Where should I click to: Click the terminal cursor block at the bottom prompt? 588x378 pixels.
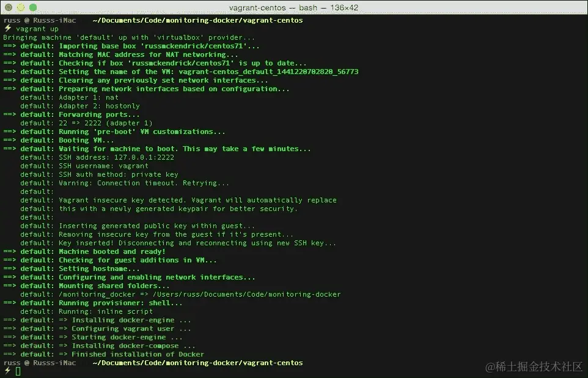(18, 371)
